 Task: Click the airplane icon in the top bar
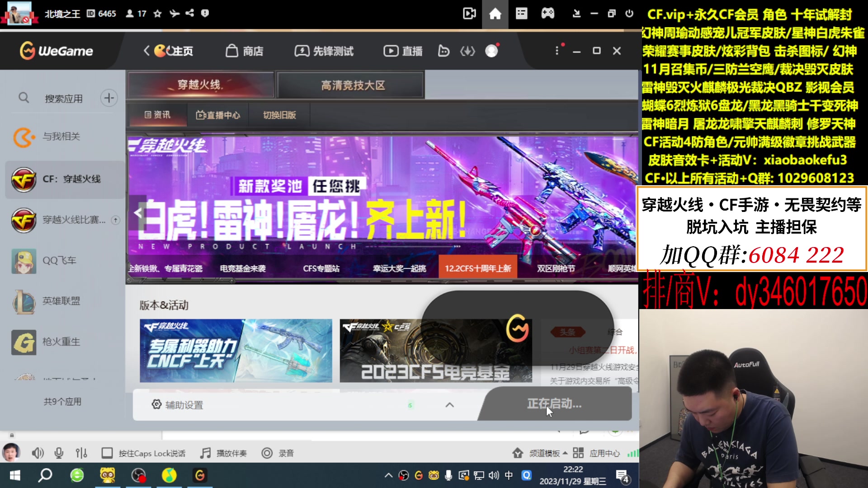pyautogui.click(x=175, y=14)
